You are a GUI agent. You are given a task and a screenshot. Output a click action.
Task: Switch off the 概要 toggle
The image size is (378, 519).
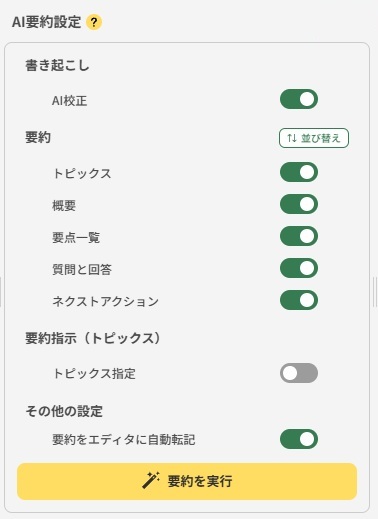(299, 204)
